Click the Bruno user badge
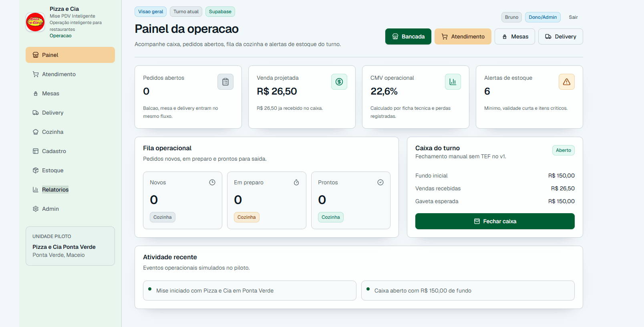Image resolution: width=644 pixels, height=327 pixels. (x=511, y=17)
